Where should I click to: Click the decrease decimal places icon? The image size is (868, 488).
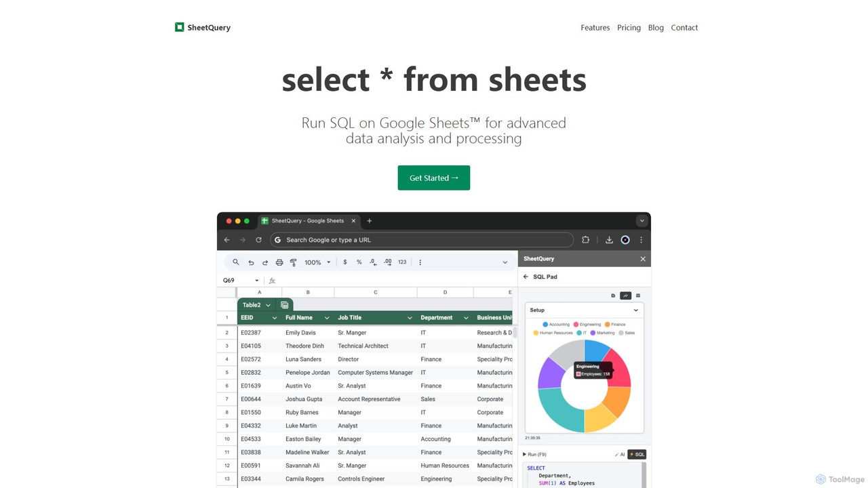coord(374,262)
